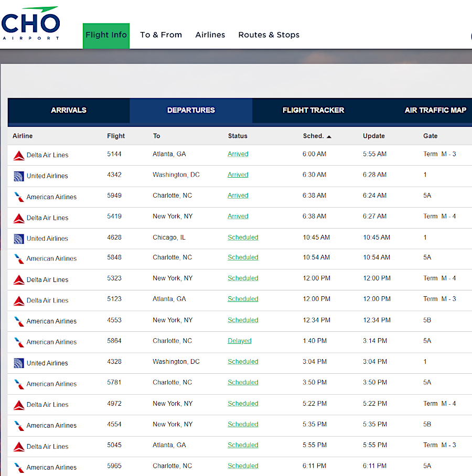Click scheduled time 1:40 PM
The image size is (472, 476).
point(314,341)
